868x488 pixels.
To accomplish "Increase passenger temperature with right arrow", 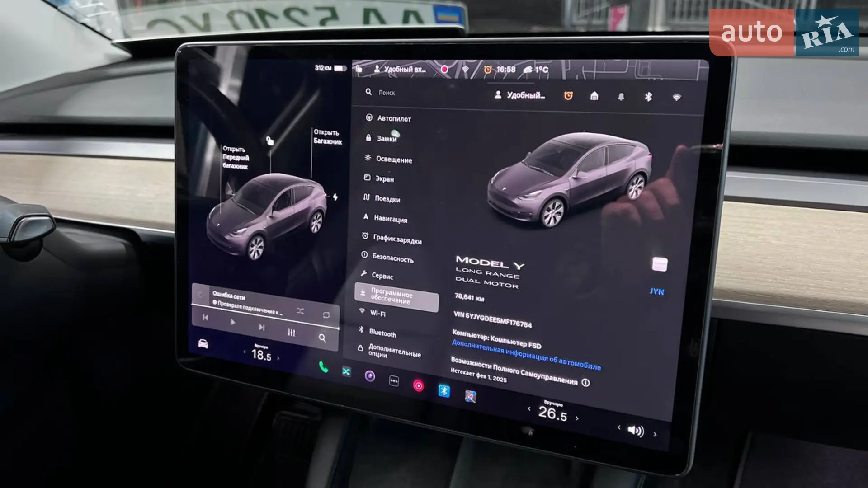I will (577, 418).
